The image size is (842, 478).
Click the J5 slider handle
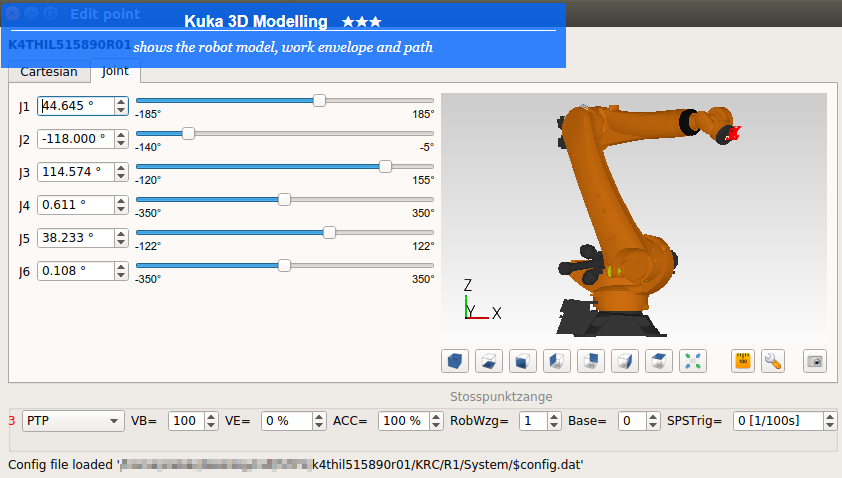(x=329, y=233)
